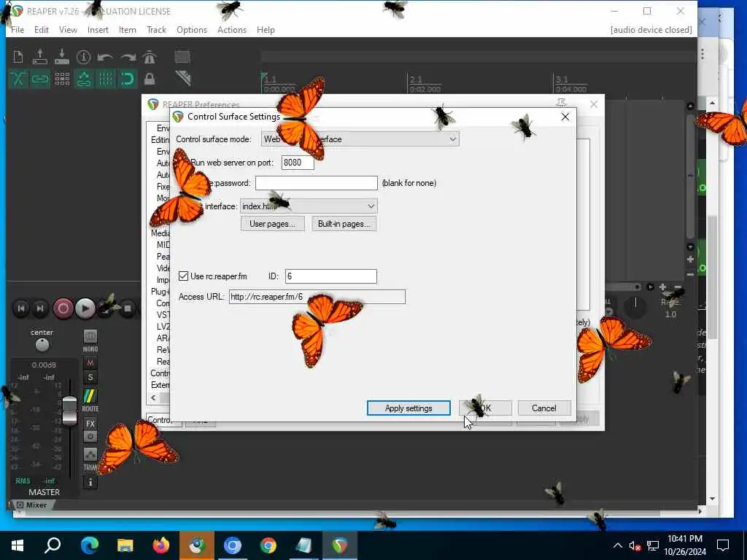
Task: Click the muted volume tray icon
Action: [635, 545]
